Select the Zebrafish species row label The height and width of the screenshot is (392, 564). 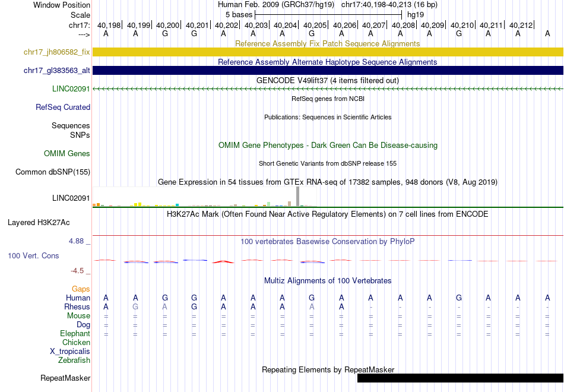(74, 360)
